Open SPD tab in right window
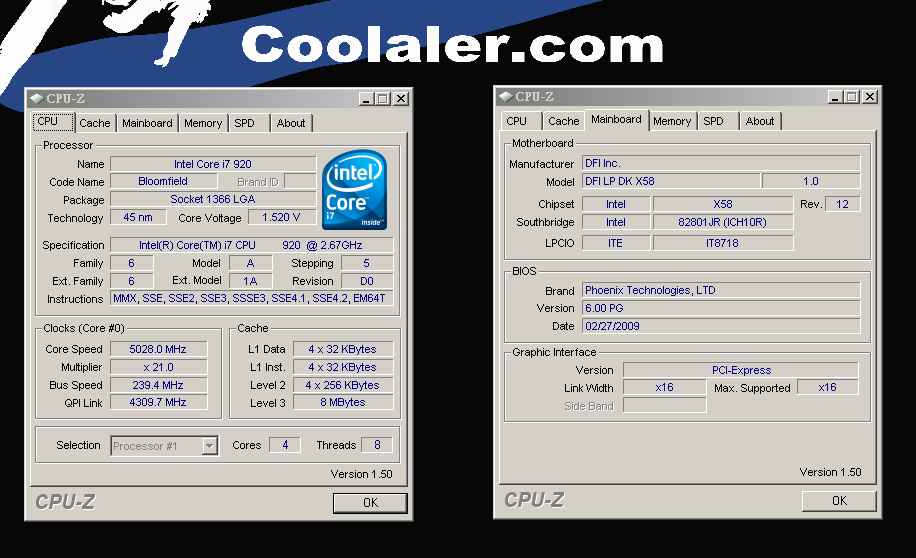916x558 pixels. pyautogui.click(x=719, y=121)
